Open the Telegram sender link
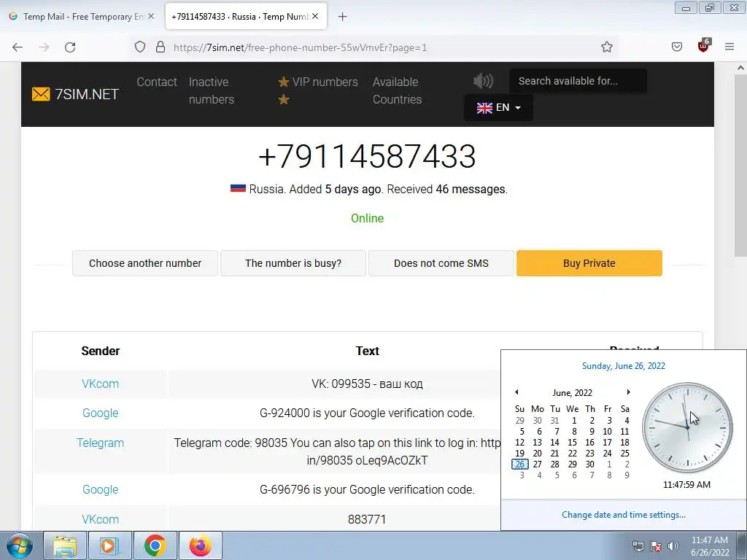The width and height of the screenshot is (747, 560). (x=100, y=443)
